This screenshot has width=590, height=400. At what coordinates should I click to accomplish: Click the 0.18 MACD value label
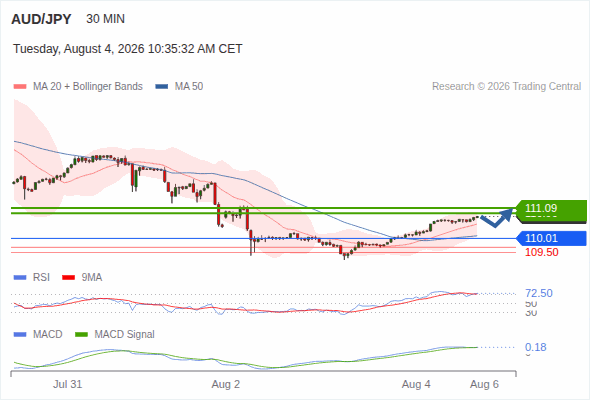click(x=536, y=347)
